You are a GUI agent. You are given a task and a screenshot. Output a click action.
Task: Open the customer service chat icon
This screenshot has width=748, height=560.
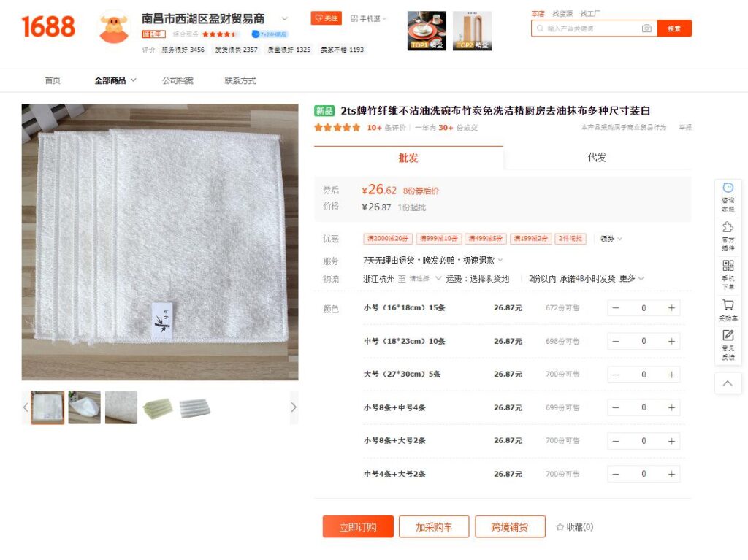click(x=728, y=188)
